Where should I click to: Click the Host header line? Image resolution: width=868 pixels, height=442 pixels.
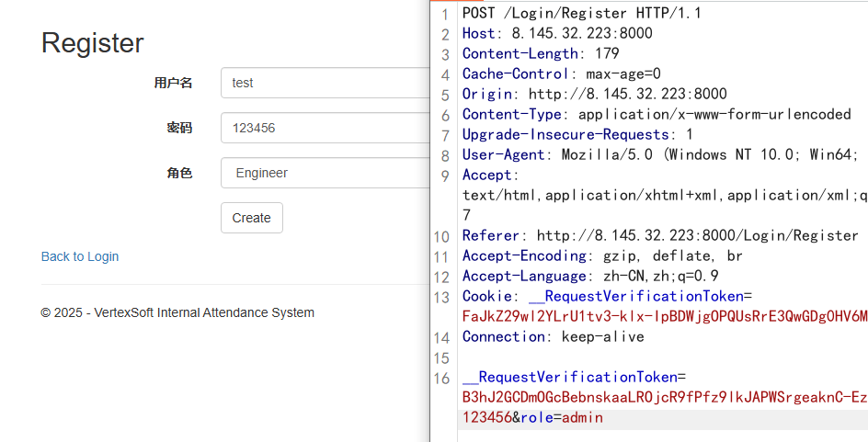coord(557,33)
